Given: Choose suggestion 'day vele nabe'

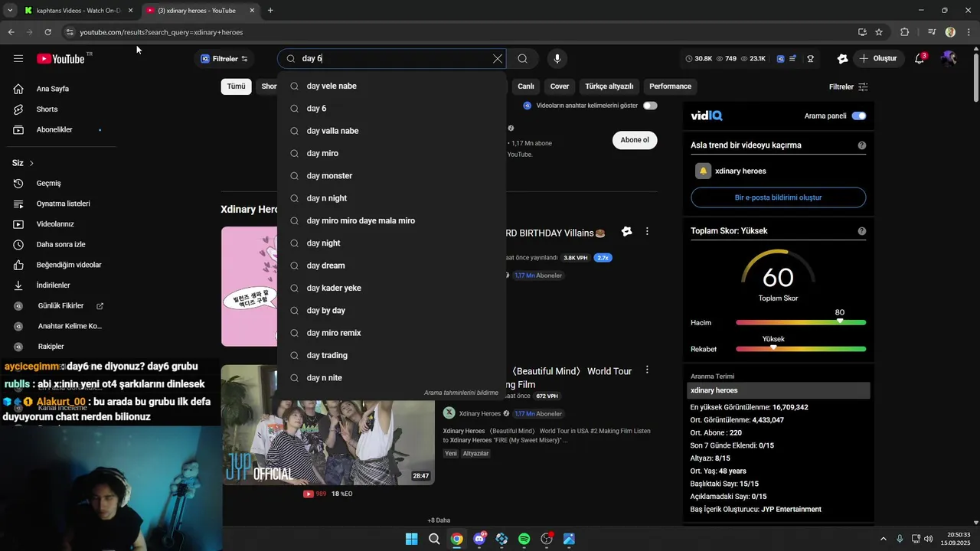Looking at the screenshot, I should pos(391,86).
